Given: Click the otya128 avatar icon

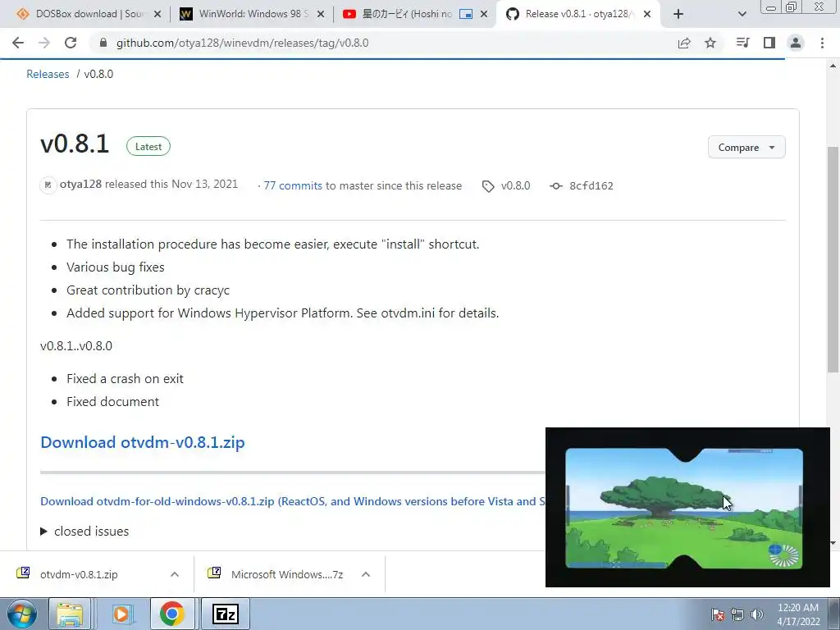Looking at the screenshot, I should (48, 185).
